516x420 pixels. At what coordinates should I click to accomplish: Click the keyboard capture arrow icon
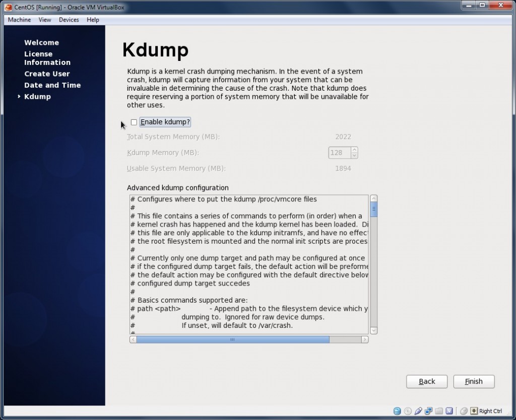coord(474,411)
